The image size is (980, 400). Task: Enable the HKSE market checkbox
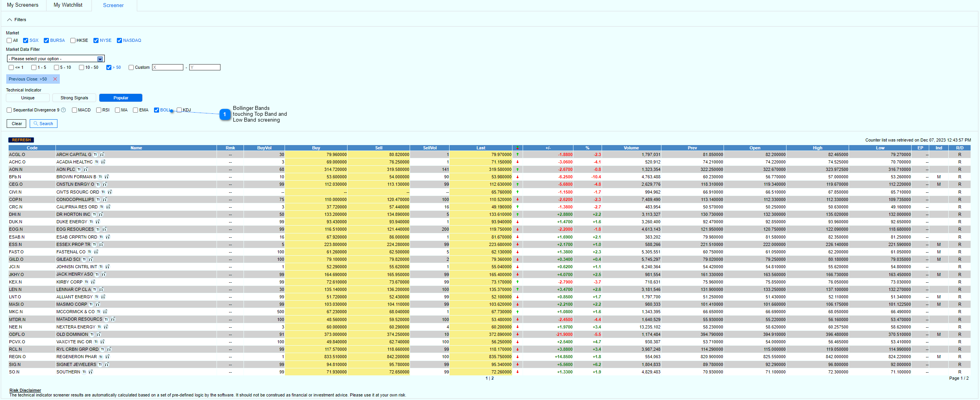pos(73,40)
